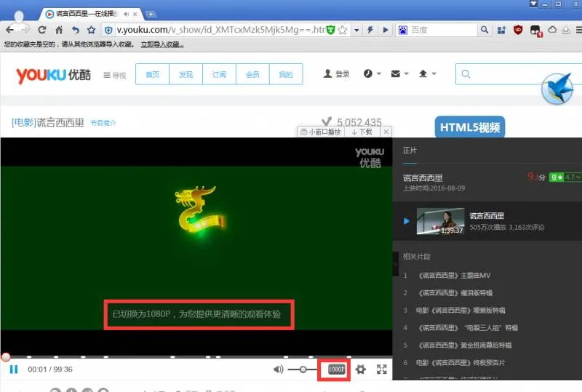Screen dimensions: 582x392
Task: Click the floating blue bird assistant icon
Action: coord(557,89)
